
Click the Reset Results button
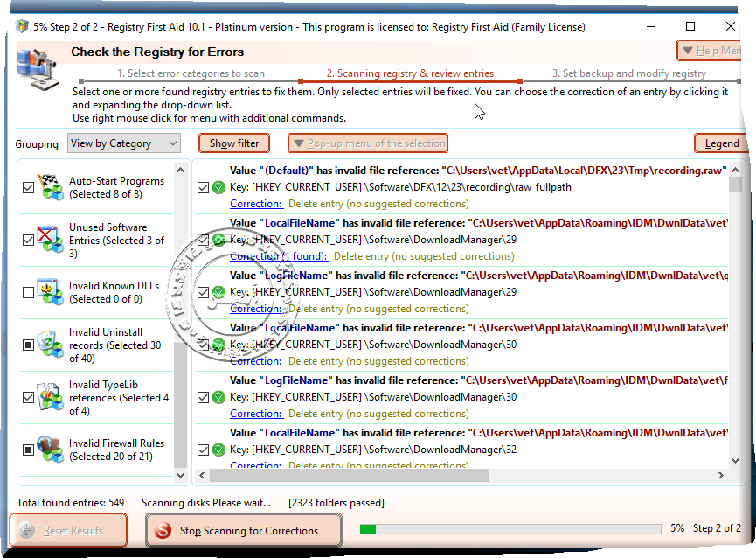point(68,531)
